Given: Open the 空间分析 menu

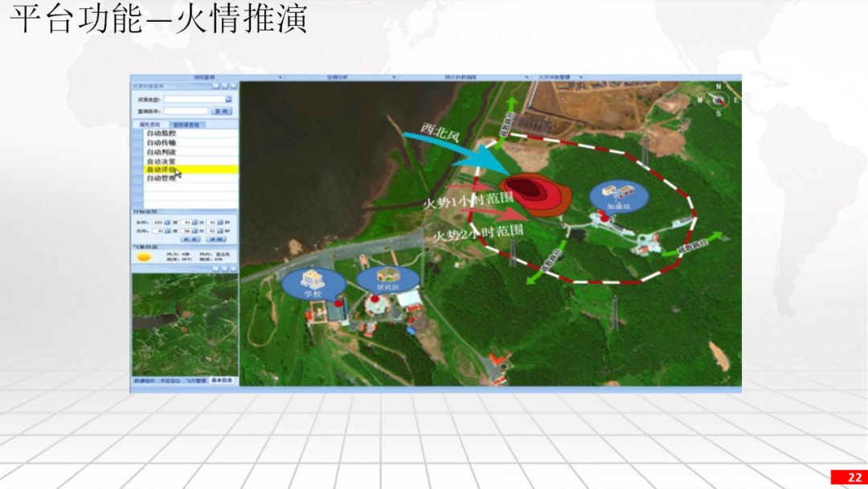Looking at the screenshot, I should click(x=337, y=77).
